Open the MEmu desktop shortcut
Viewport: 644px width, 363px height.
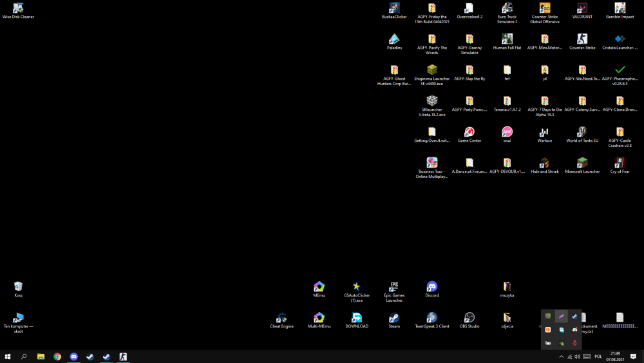(x=319, y=289)
